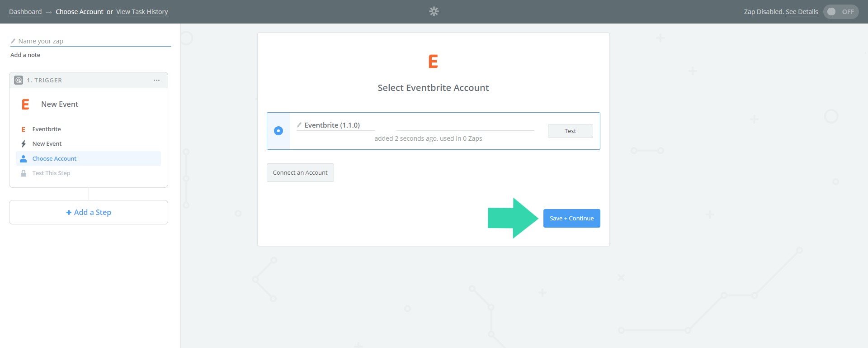The image size is (868, 348).
Task: Add a Step to the zap
Action: pyautogui.click(x=89, y=212)
